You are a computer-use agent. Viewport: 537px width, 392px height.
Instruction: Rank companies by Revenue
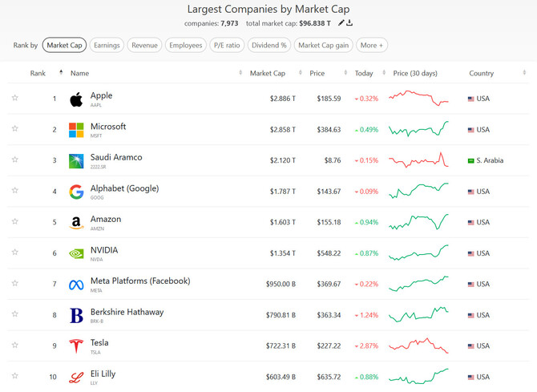click(144, 45)
